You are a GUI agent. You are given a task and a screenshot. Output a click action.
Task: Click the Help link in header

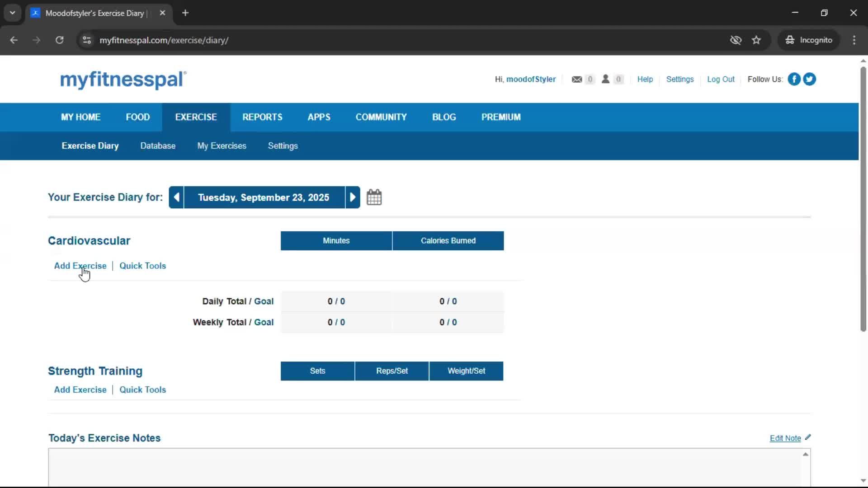[x=645, y=80]
